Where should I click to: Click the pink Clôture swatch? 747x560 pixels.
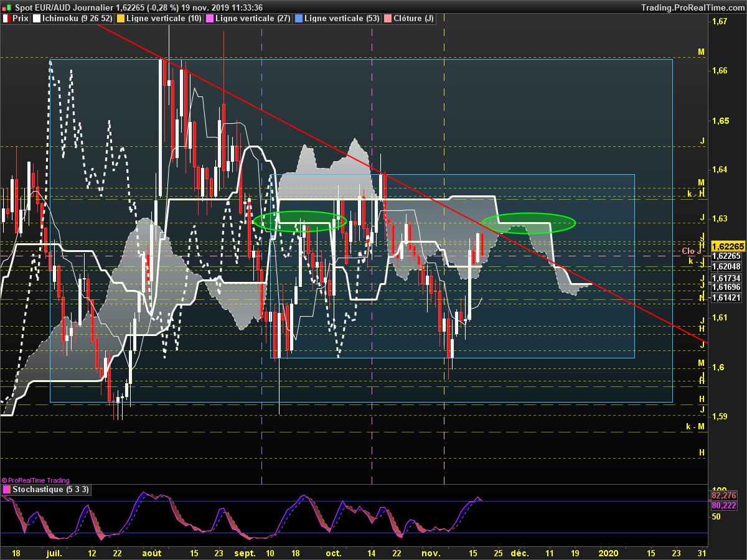coord(387,19)
